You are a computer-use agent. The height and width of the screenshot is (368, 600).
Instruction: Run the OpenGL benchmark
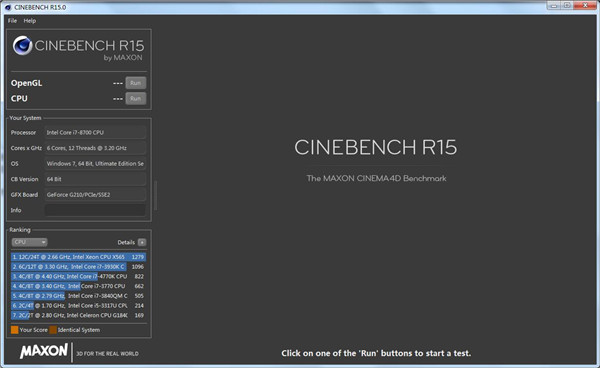pyautogui.click(x=135, y=83)
